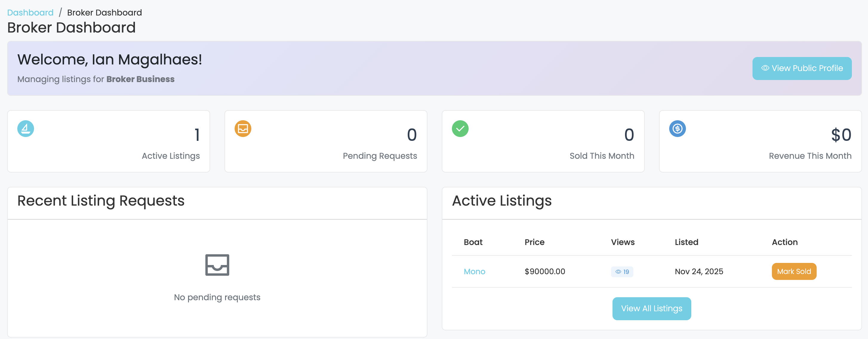Screen dimensions: 868x339
Task: Click the eye icon in views badge
Action: tap(618, 272)
